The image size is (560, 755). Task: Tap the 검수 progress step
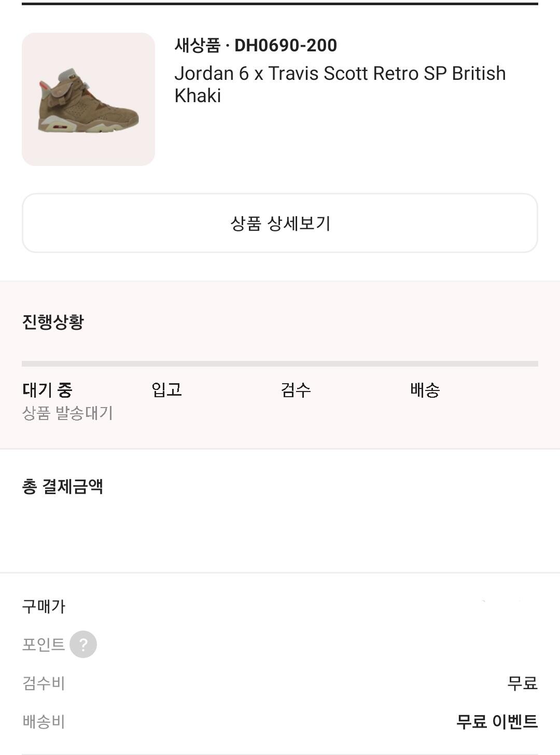296,389
